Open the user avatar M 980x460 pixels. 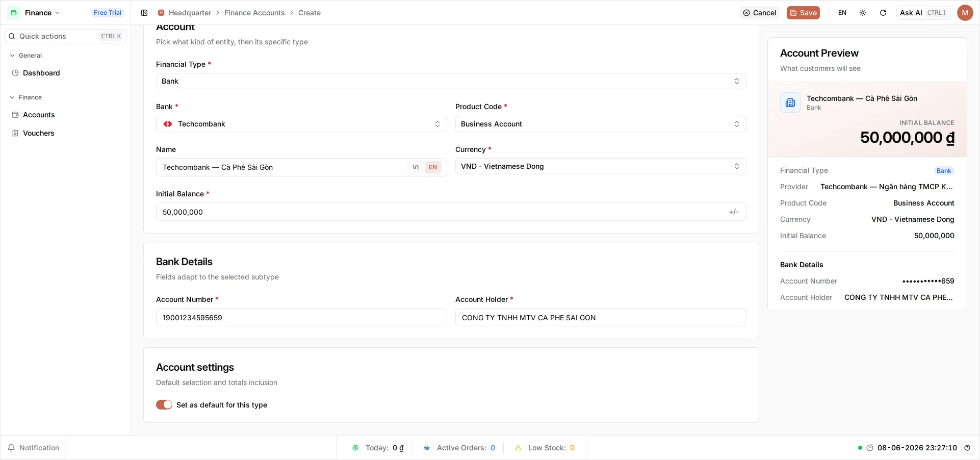pos(965,13)
